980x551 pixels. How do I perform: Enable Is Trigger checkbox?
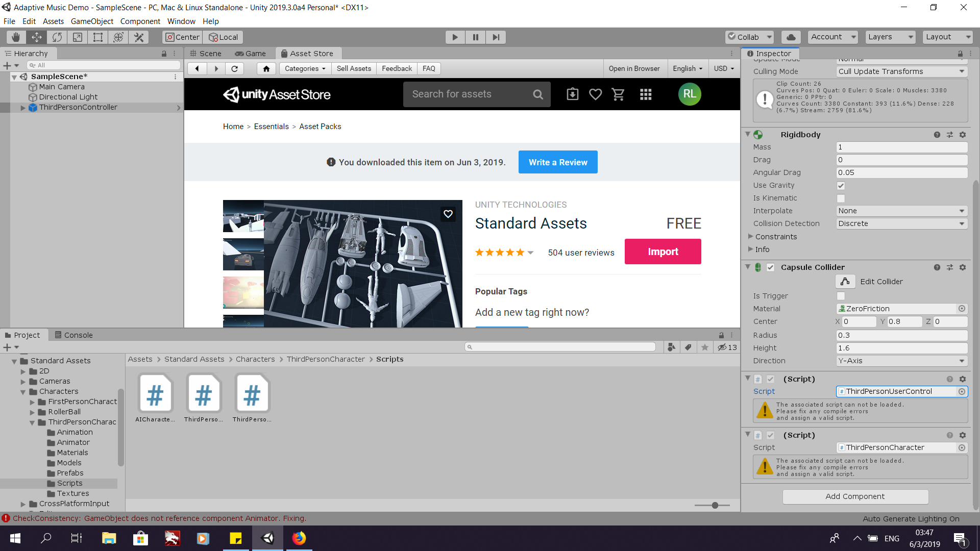point(841,296)
